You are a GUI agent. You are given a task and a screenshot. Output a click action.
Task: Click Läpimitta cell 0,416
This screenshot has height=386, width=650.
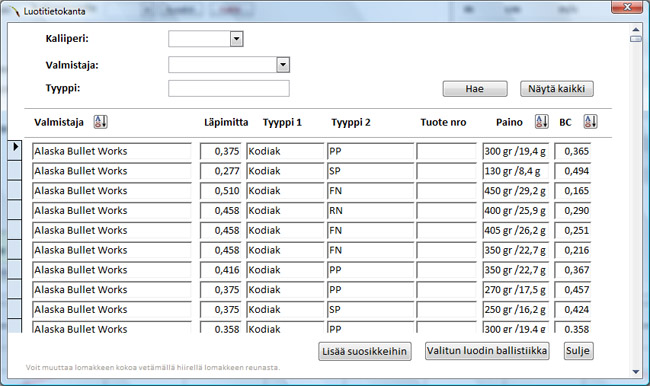point(221,270)
